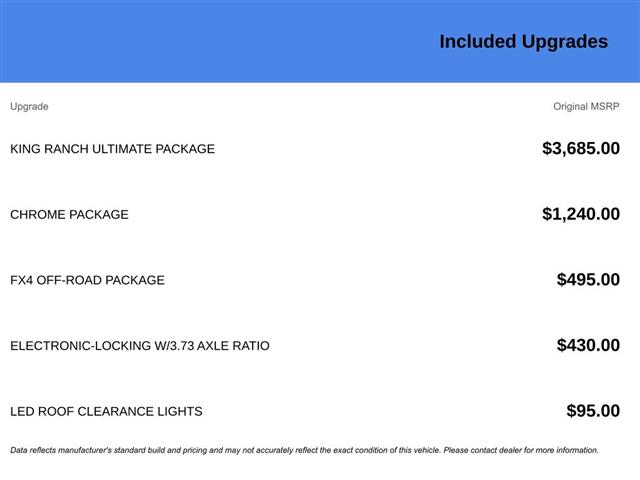Click the $3,685.00 price

click(580, 149)
